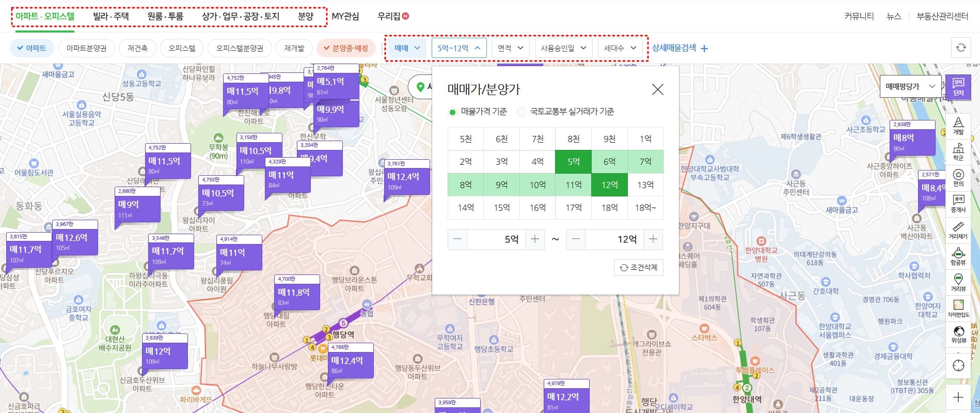Go to MY관심 menu
Screen dimensions: 980x413
[345, 16]
